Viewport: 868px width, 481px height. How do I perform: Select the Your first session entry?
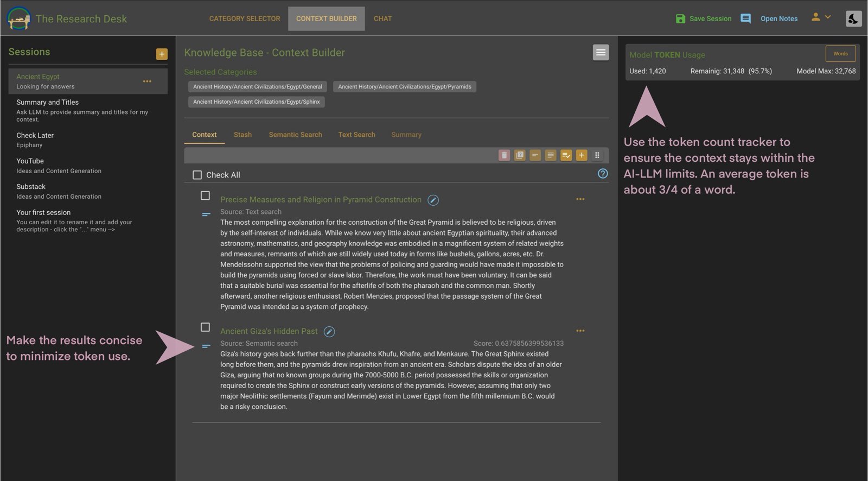(88, 220)
